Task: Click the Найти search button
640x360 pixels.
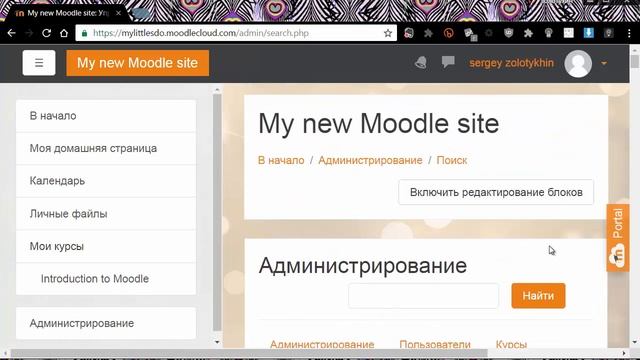Action: pyautogui.click(x=538, y=296)
